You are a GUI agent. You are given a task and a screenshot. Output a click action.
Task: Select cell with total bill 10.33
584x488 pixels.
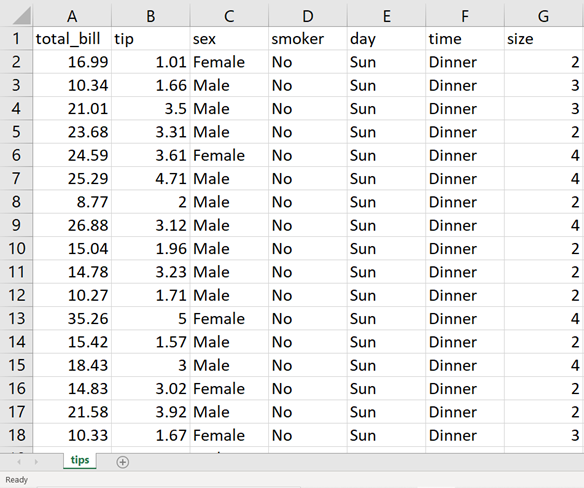(x=72, y=435)
